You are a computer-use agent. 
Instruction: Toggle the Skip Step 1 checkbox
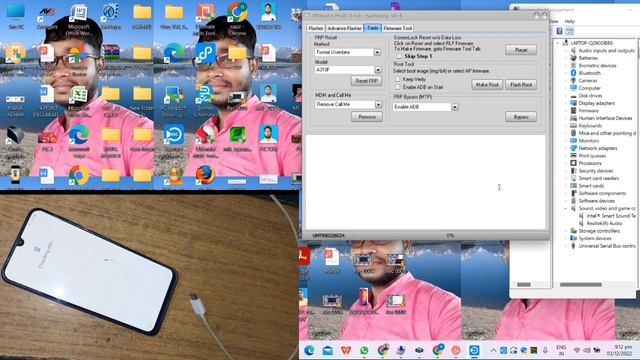click(x=399, y=56)
